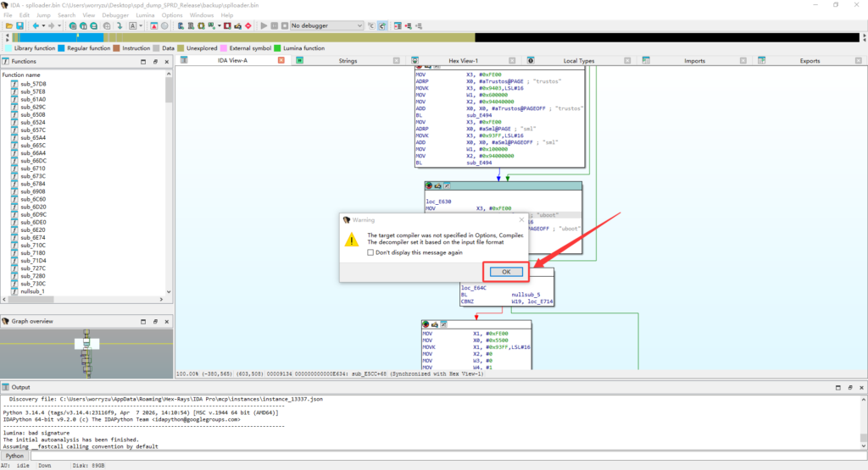Open the jump back history dropdown arrow

pos(43,26)
